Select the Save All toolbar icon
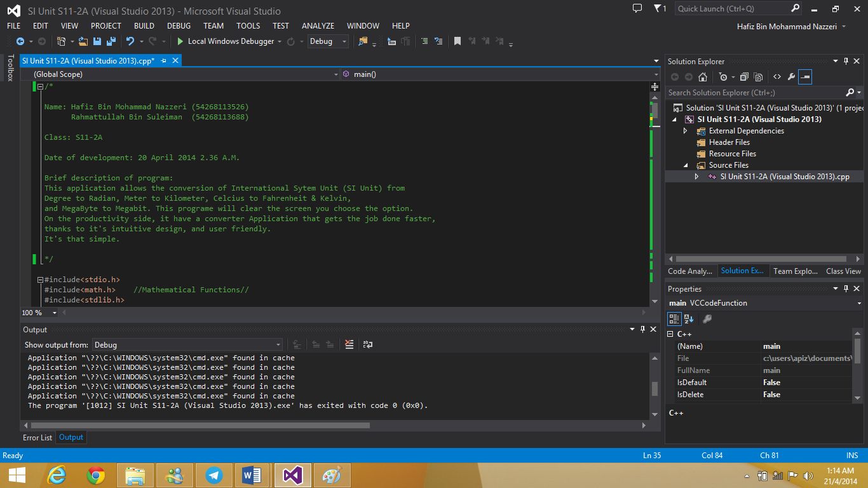Screen dimensions: 868x488 point(110,41)
